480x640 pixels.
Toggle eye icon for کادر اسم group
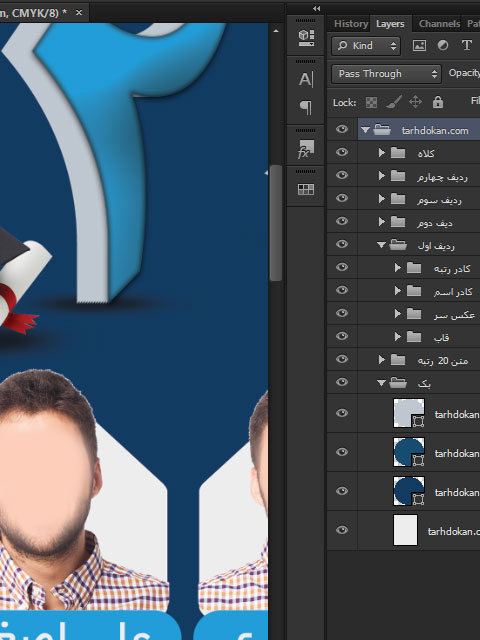tap(342, 290)
